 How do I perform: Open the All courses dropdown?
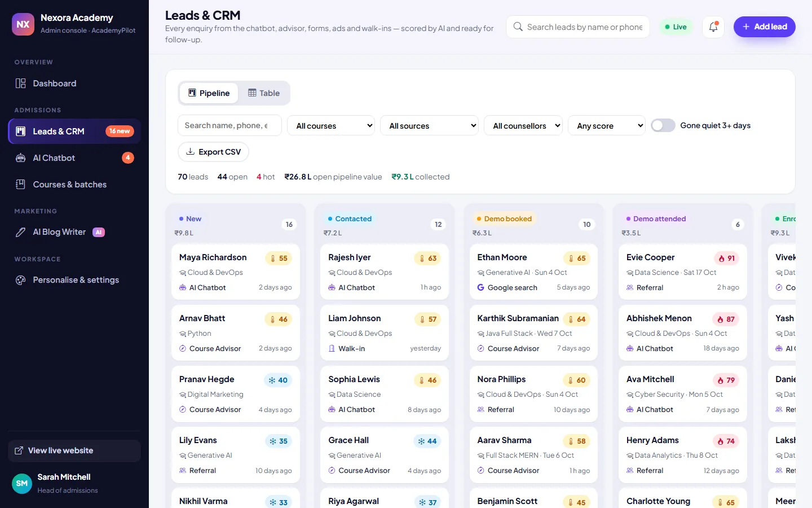[331, 126]
